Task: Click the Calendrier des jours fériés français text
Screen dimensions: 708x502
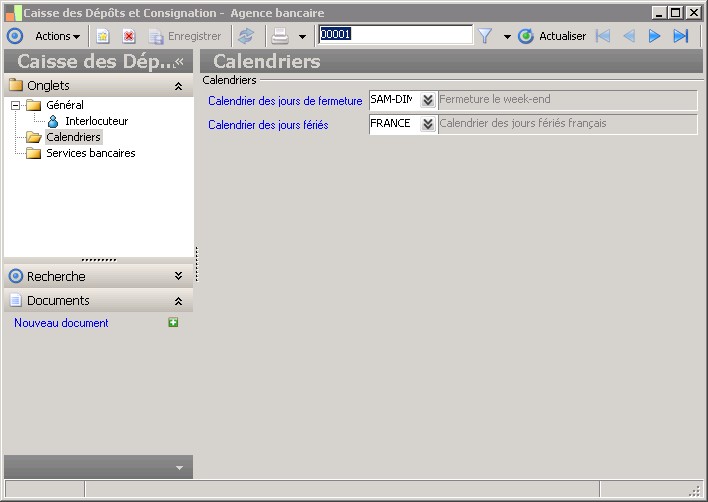Action: tap(523, 123)
